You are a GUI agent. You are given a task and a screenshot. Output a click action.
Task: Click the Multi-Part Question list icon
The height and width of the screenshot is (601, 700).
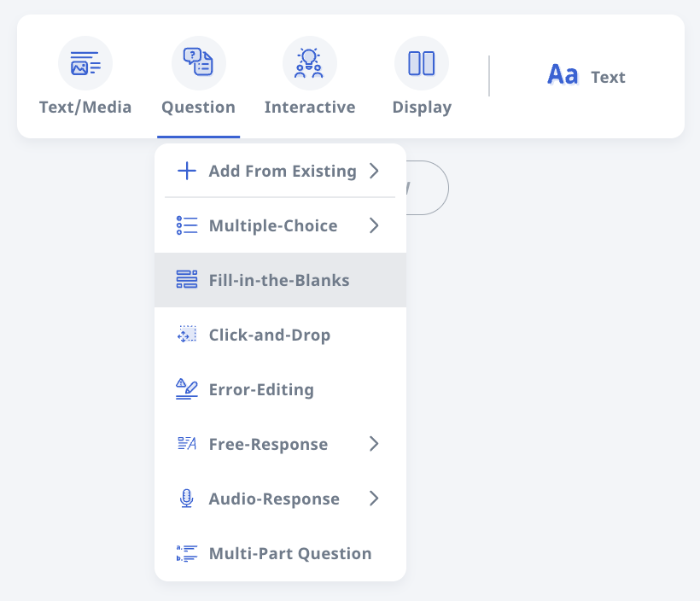coord(186,553)
